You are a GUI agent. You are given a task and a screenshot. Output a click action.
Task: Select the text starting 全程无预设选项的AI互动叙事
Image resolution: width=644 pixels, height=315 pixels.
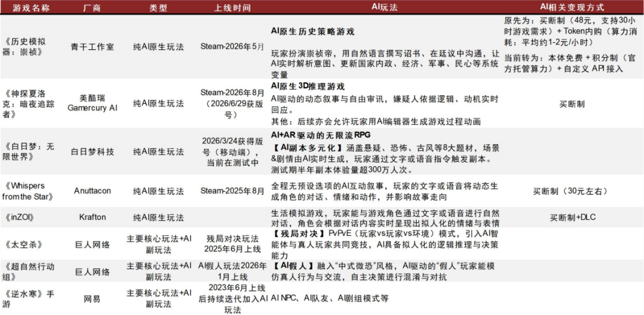click(x=385, y=192)
